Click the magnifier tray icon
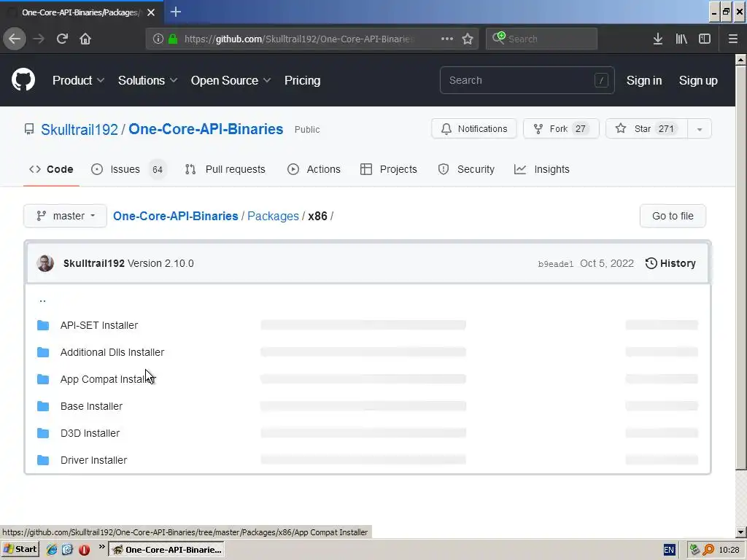The image size is (747, 560). coord(708,550)
